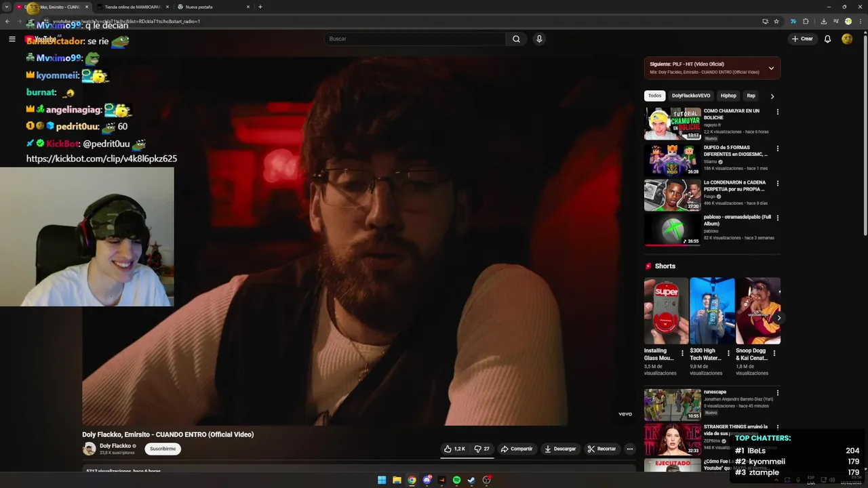Open the media controls icon in Chrome toolbar
The height and width of the screenshot is (488, 868).
[x=836, y=22]
